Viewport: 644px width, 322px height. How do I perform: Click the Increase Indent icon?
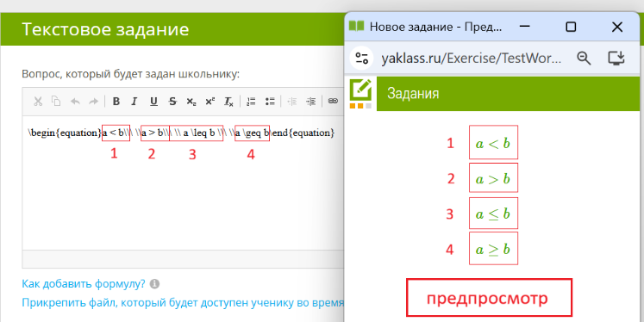(311, 102)
